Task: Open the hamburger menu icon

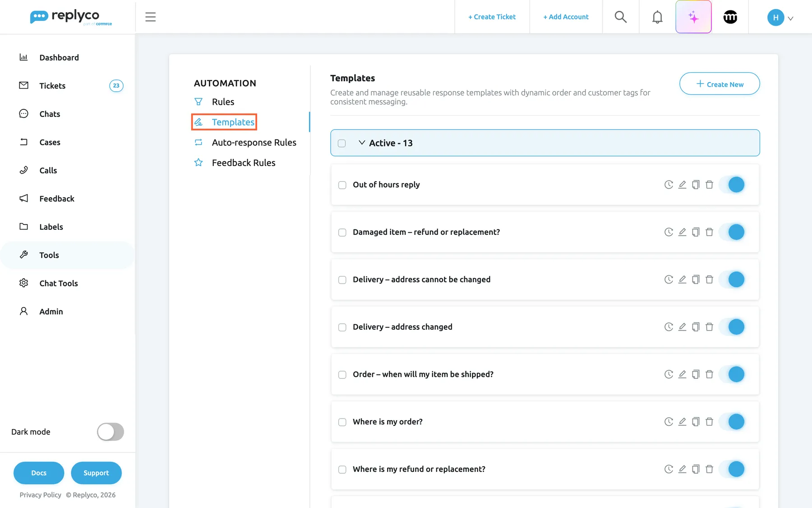Action: point(150,17)
